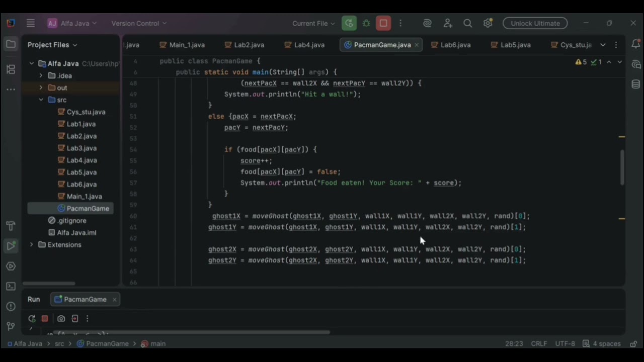Expand the out folder
The height and width of the screenshot is (362, 644).
point(41,87)
